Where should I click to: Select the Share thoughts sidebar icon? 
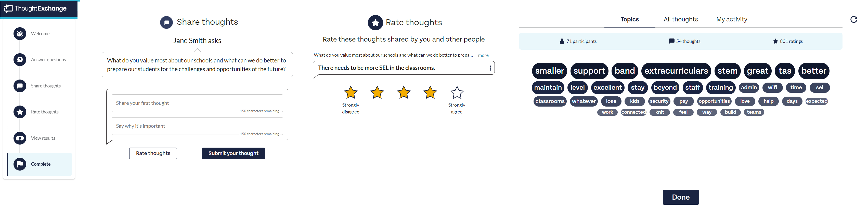click(20, 86)
